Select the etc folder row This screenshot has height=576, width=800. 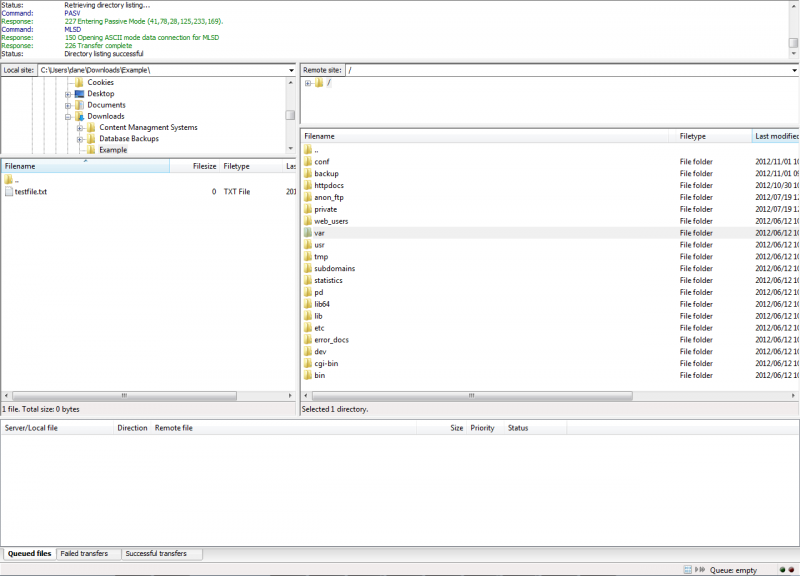(x=550, y=328)
